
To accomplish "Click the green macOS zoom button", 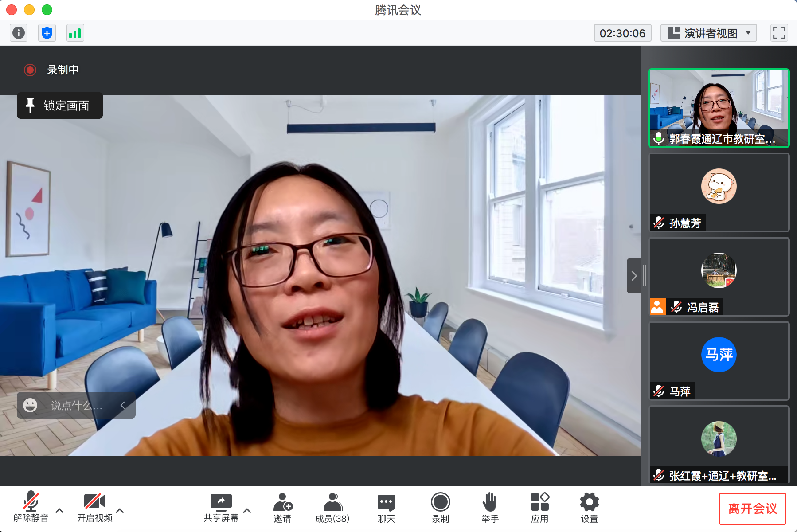I will pos(47,10).
